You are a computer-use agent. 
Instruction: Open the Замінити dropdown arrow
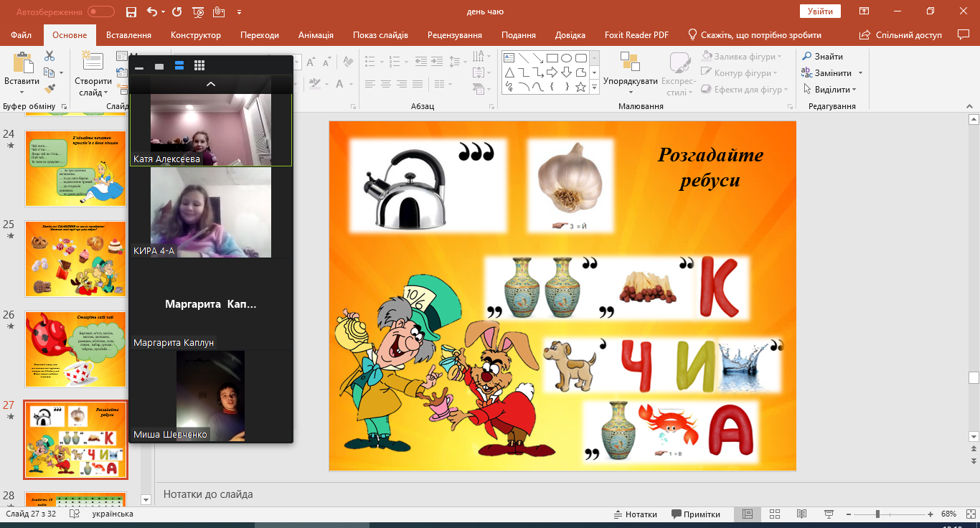[860, 73]
